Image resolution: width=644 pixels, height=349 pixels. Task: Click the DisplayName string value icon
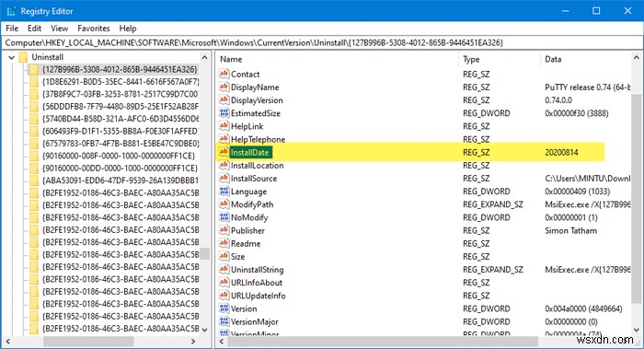coord(224,87)
